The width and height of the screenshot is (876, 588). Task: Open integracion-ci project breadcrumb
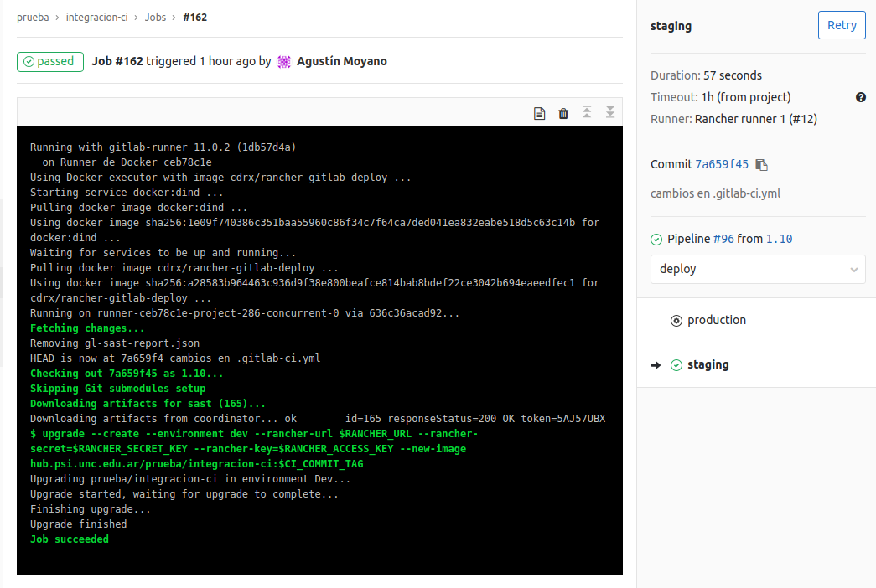96,18
